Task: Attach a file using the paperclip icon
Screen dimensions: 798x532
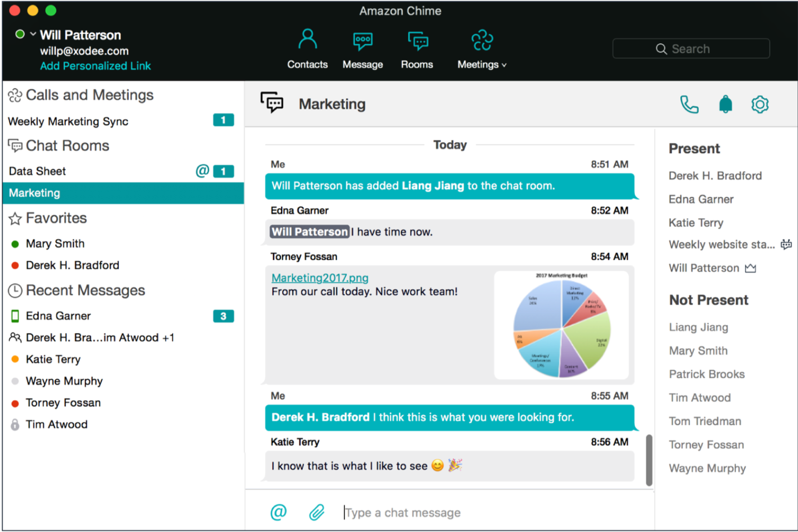Action: point(317,512)
